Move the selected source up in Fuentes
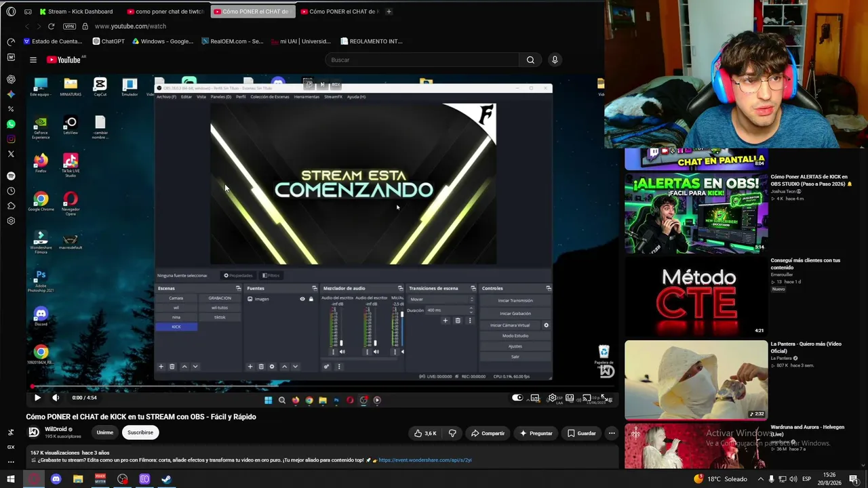This screenshot has width=868, height=488. point(284,367)
